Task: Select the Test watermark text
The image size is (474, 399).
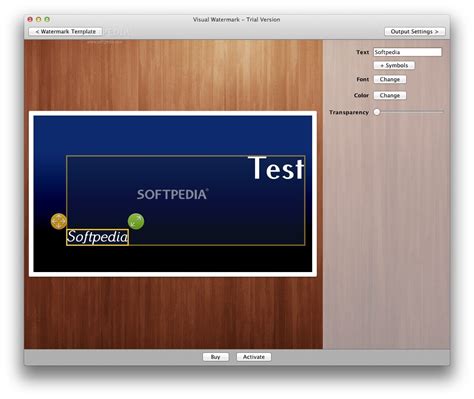Action: (x=276, y=168)
